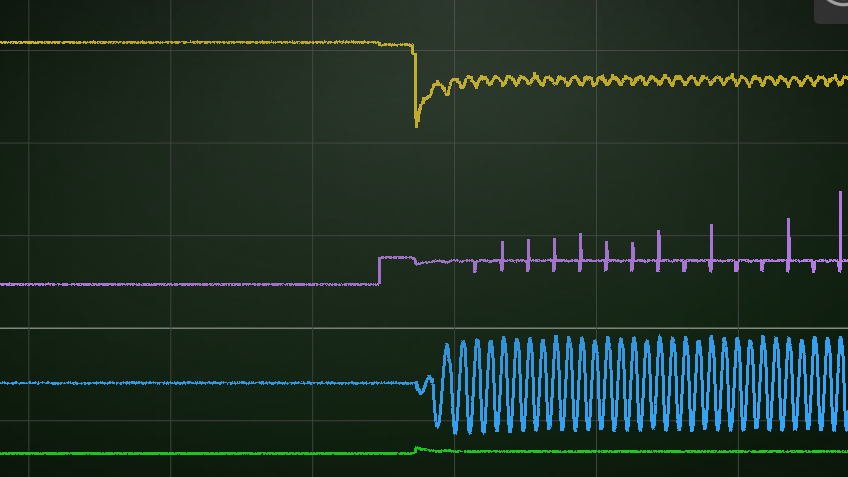Image resolution: width=848 pixels, height=477 pixels.
Task: Click the blue oscillating waveform at far right
Action: pyautogui.click(x=828, y=385)
